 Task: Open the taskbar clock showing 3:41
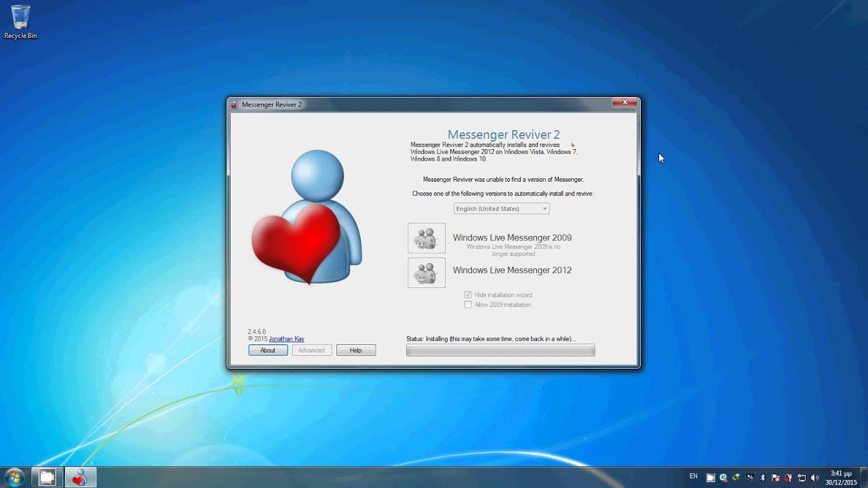(841, 478)
